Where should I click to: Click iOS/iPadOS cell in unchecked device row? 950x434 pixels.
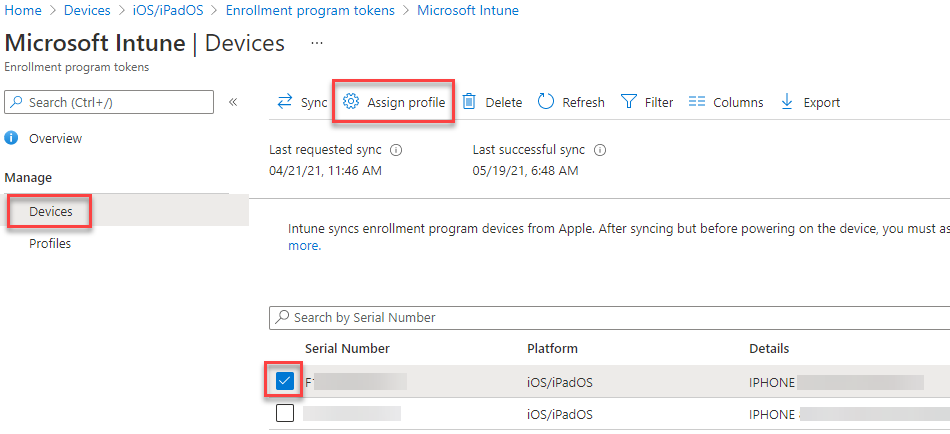click(x=560, y=415)
